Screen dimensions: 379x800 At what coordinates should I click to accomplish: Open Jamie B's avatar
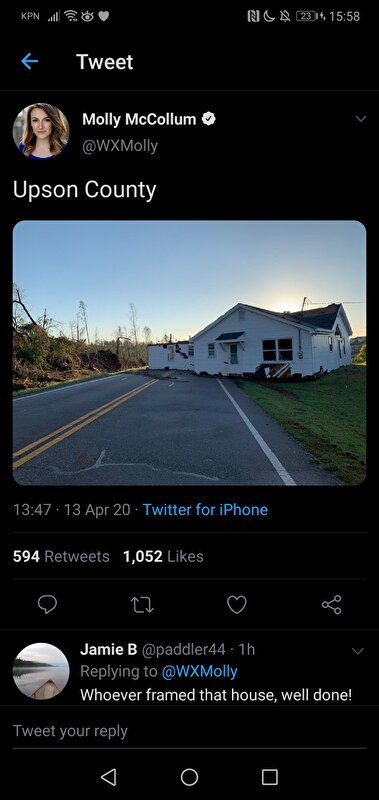tap(41, 671)
